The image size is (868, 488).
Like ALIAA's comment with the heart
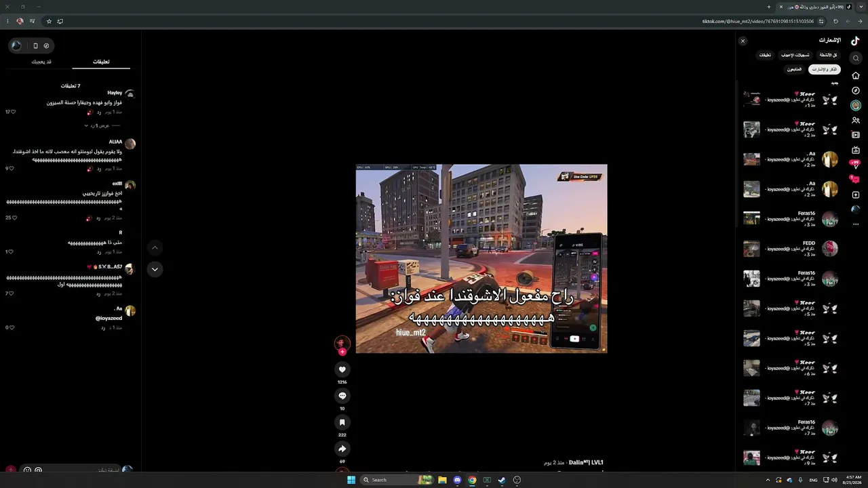(x=13, y=169)
